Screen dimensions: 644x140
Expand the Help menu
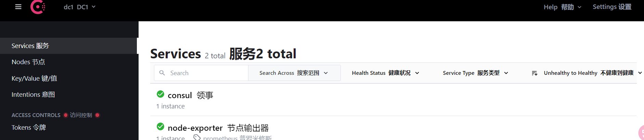563,7
